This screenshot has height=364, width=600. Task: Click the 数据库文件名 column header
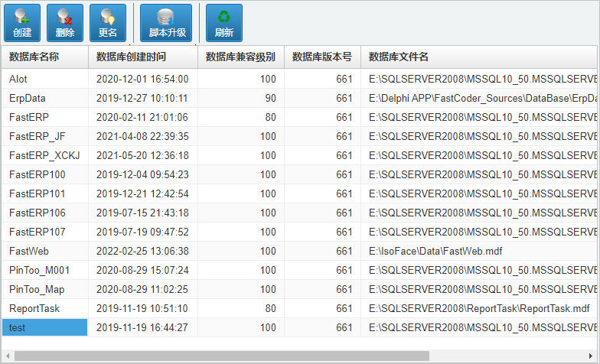pos(479,57)
